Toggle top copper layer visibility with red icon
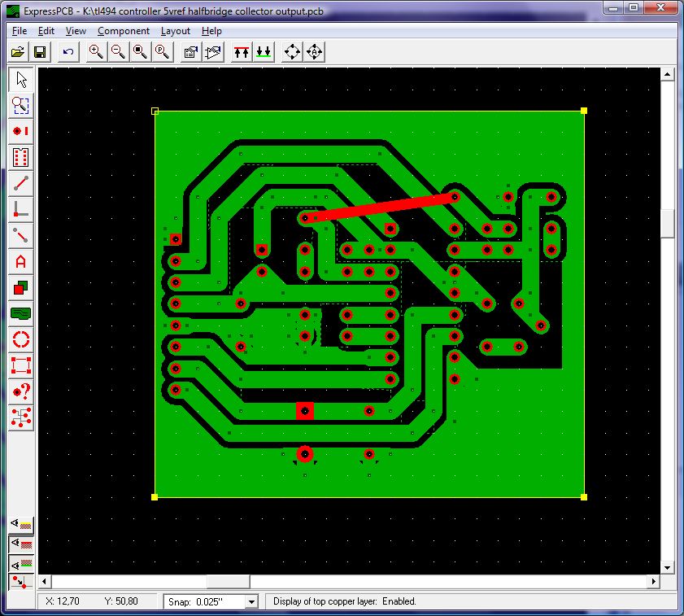Viewport: 684px width, 616px height. pyautogui.click(x=21, y=544)
